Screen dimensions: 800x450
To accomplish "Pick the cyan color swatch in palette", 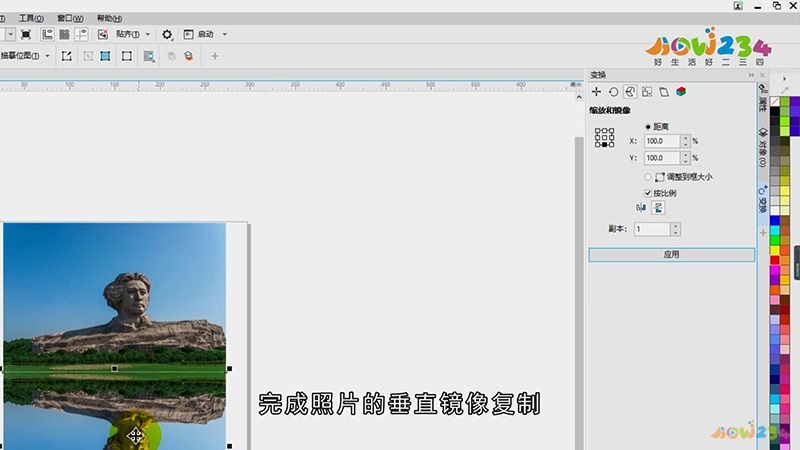I will click(775, 231).
